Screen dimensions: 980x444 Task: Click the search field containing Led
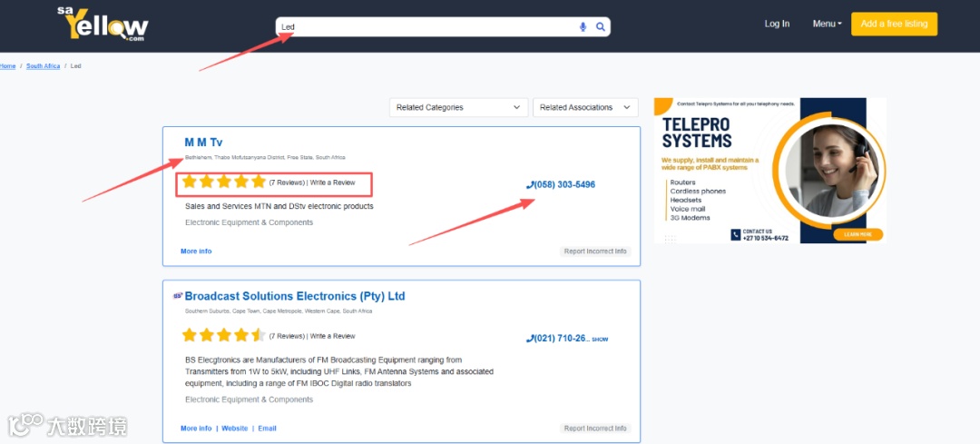coord(443,27)
